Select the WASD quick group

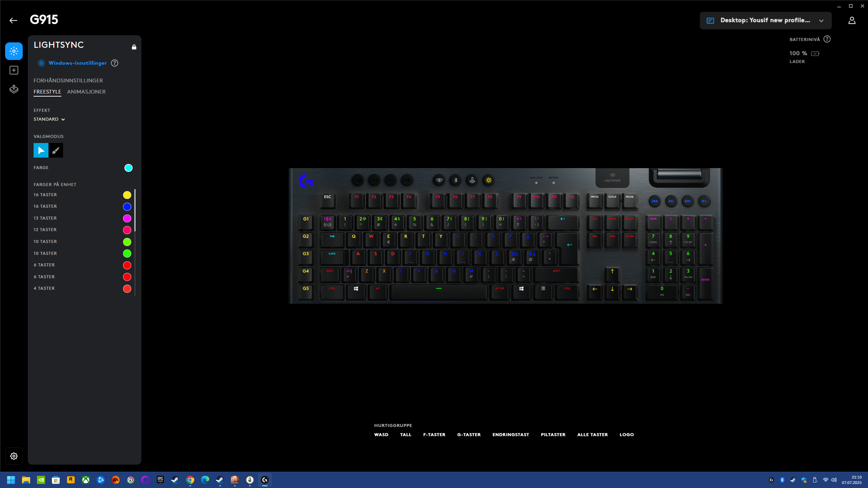381,434
